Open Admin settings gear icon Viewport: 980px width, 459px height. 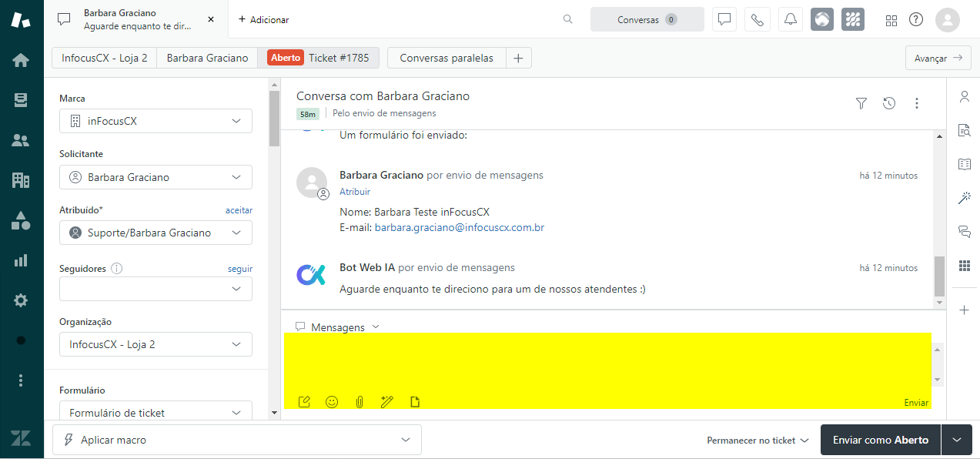[21, 300]
